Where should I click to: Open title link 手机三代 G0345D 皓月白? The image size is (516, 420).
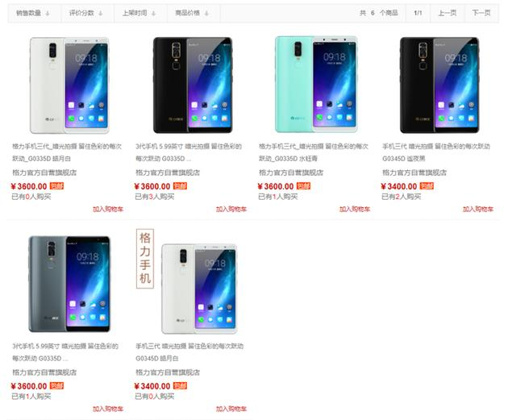(189, 352)
